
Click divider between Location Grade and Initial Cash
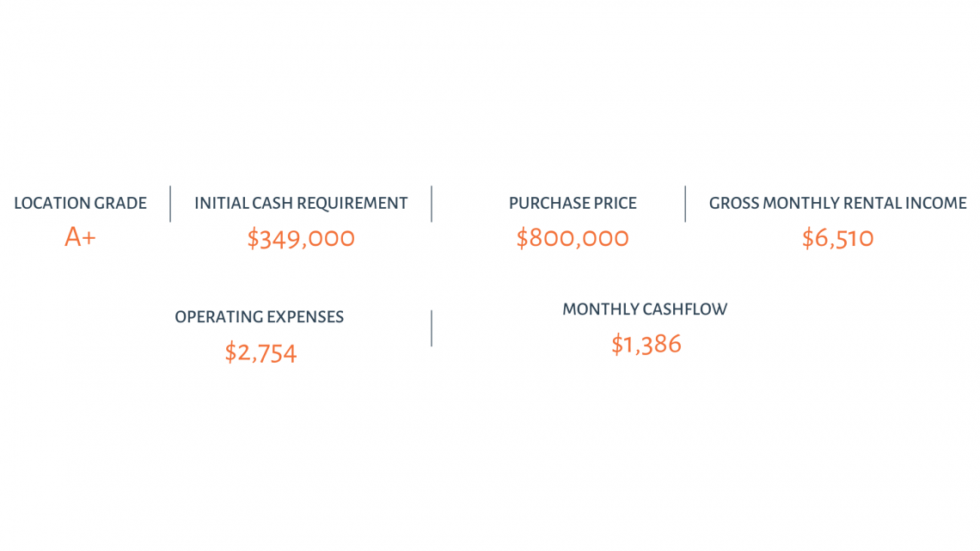pyautogui.click(x=170, y=204)
